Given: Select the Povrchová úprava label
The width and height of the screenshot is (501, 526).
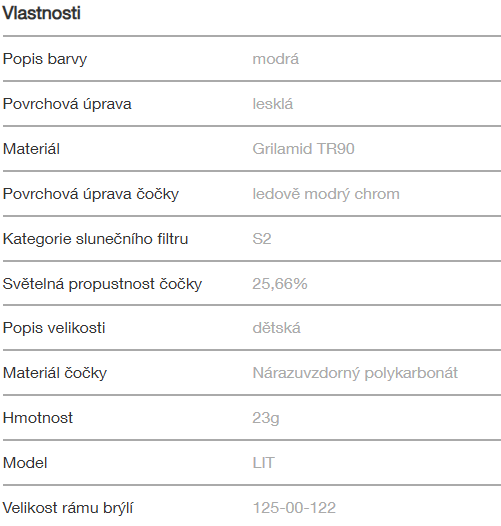Looking at the screenshot, I should click(x=67, y=104).
